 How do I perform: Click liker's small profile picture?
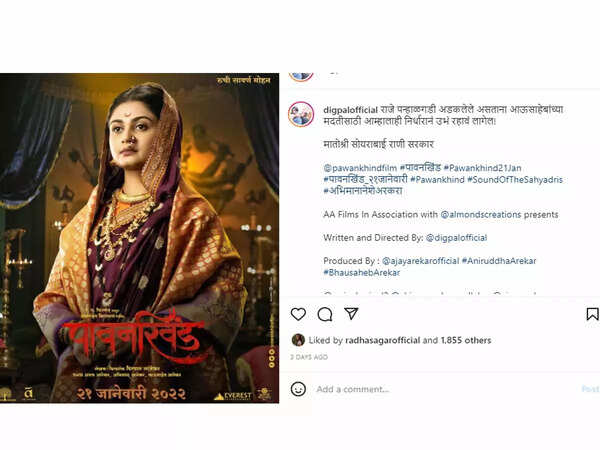coord(298,340)
